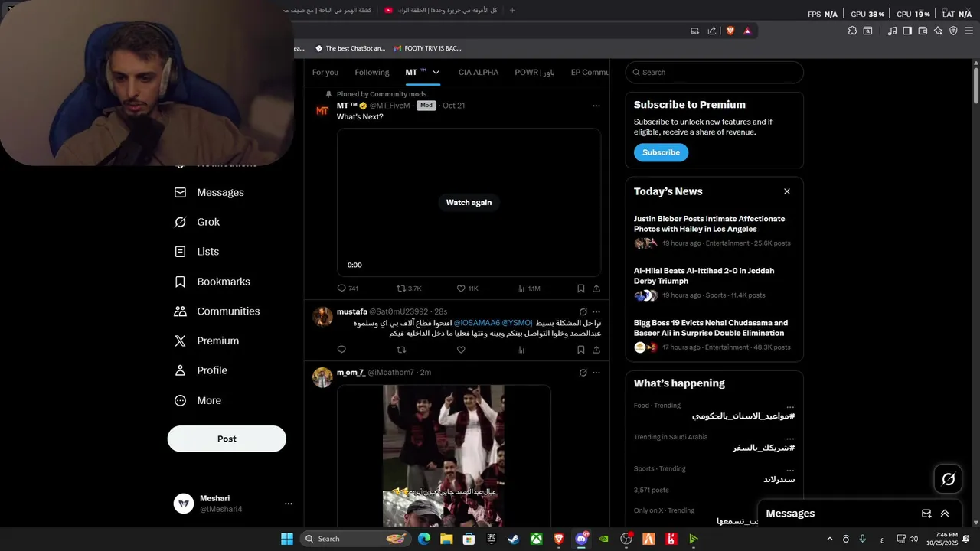Open options for sports trending topic
This screenshot has width=980, height=551.
point(790,469)
